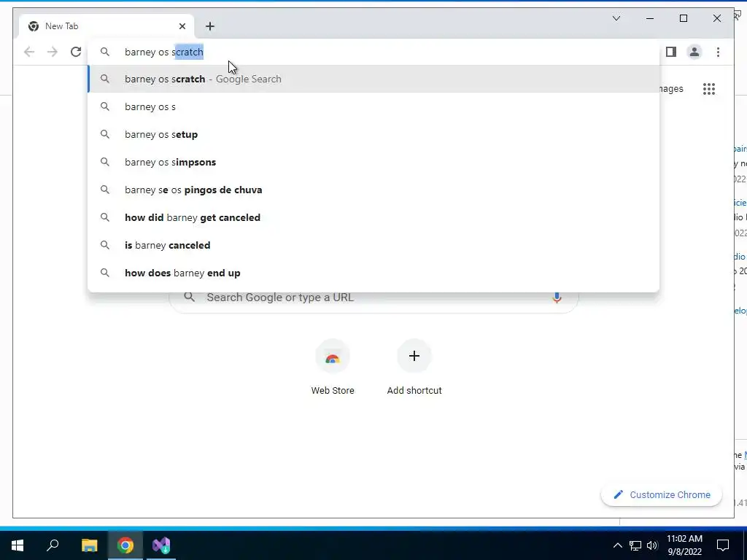Maximize the Chrome window
This screenshot has height=560, width=747.
click(x=683, y=18)
